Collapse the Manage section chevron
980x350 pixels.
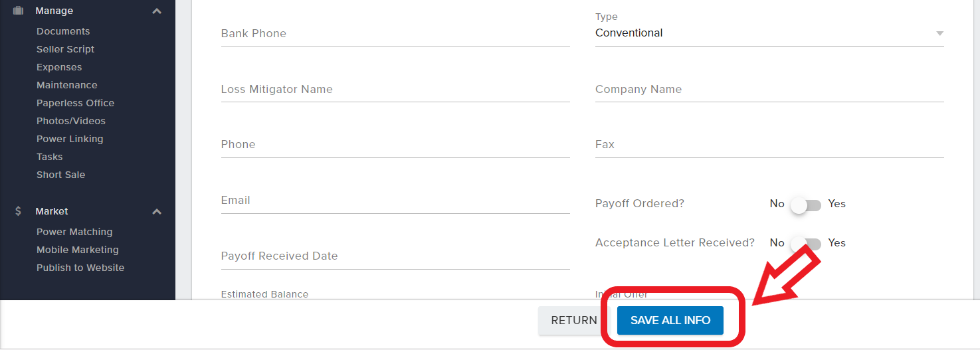tap(157, 11)
